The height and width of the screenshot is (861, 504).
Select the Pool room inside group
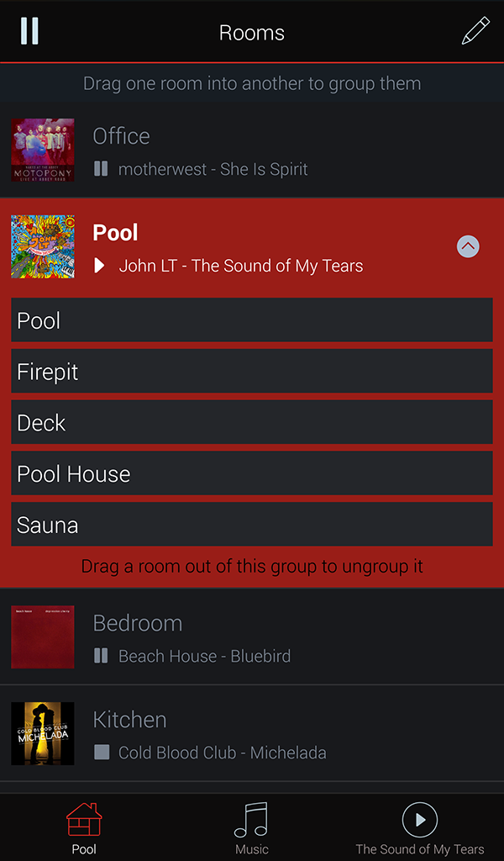252,320
